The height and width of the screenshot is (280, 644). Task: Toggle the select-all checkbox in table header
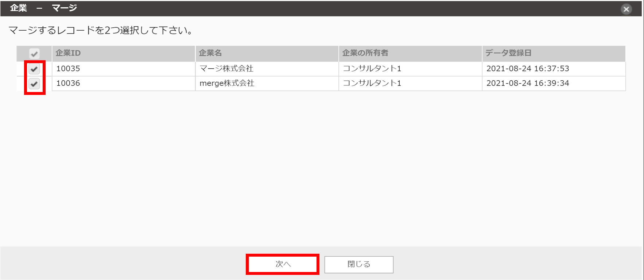tap(34, 54)
